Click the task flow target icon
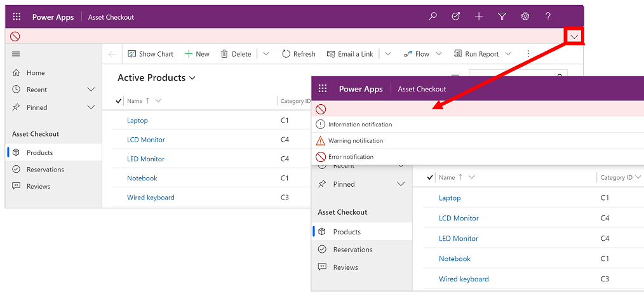This screenshot has width=644, height=296. click(x=456, y=17)
